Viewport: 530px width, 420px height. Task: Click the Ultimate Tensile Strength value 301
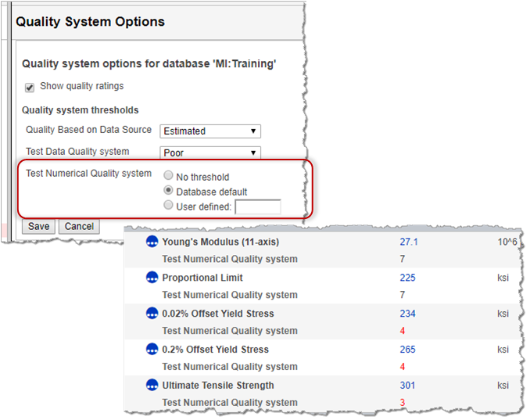pos(407,386)
